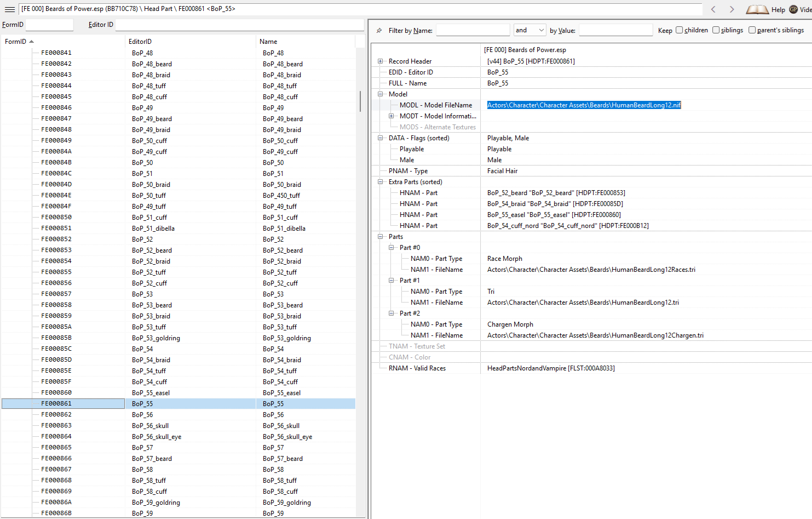
Task: Toggle the FormID column sort arrow
Action: click(31, 42)
